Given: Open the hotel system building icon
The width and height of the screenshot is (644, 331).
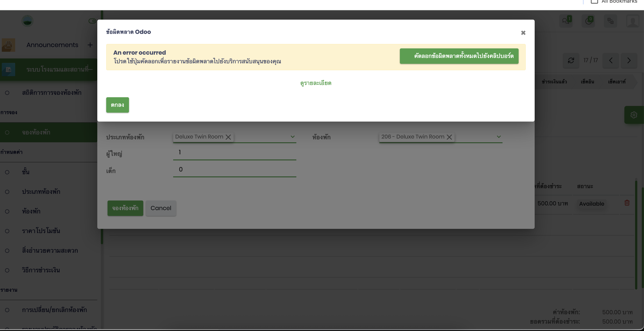Looking at the screenshot, I should click(x=8, y=69).
